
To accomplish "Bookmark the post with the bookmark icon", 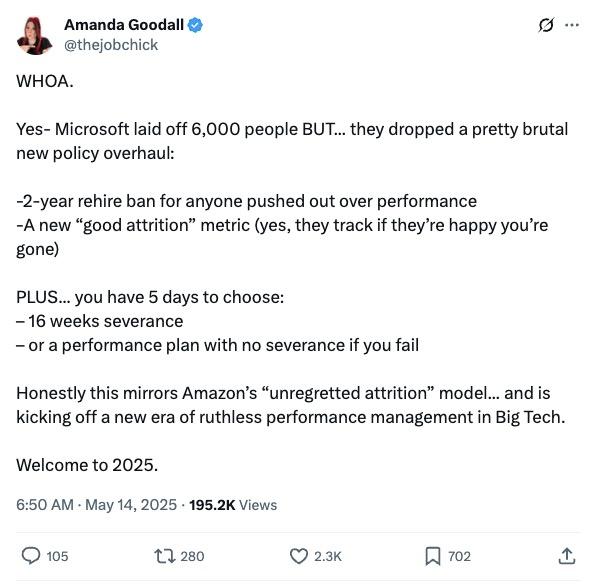I will pyautogui.click(x=433, y=556).
